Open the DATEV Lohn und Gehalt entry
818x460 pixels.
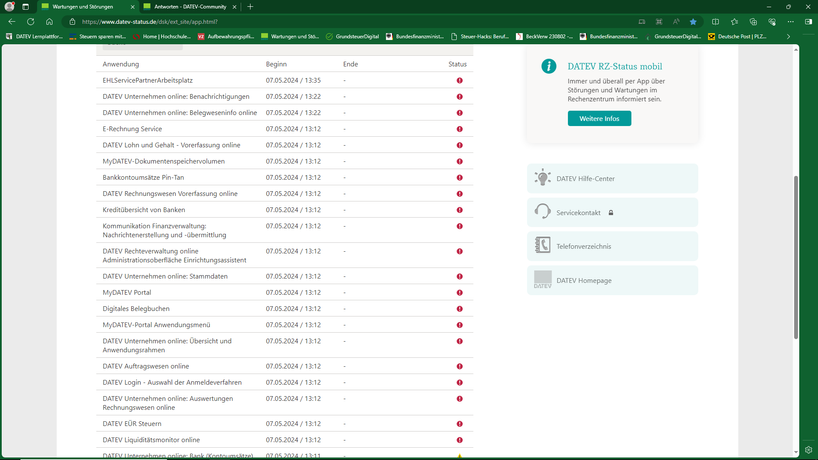click(171, 145)
